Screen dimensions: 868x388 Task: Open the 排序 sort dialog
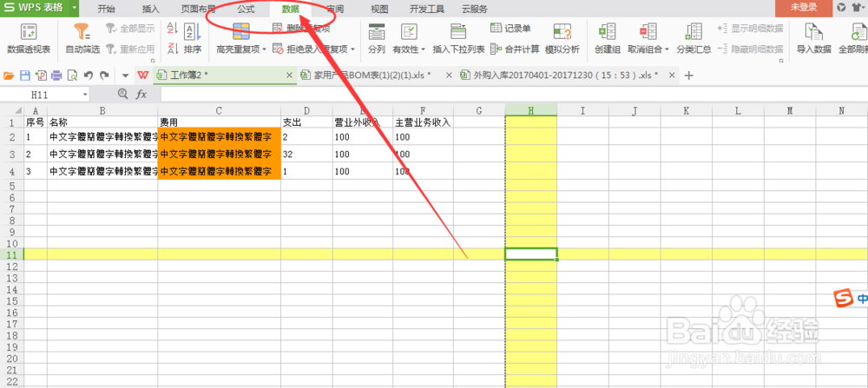click(x=192, y=39)
